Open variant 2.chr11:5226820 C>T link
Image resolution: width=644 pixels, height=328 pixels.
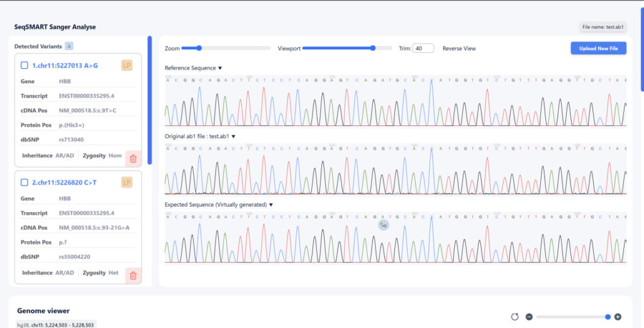[x=64, y=182]
